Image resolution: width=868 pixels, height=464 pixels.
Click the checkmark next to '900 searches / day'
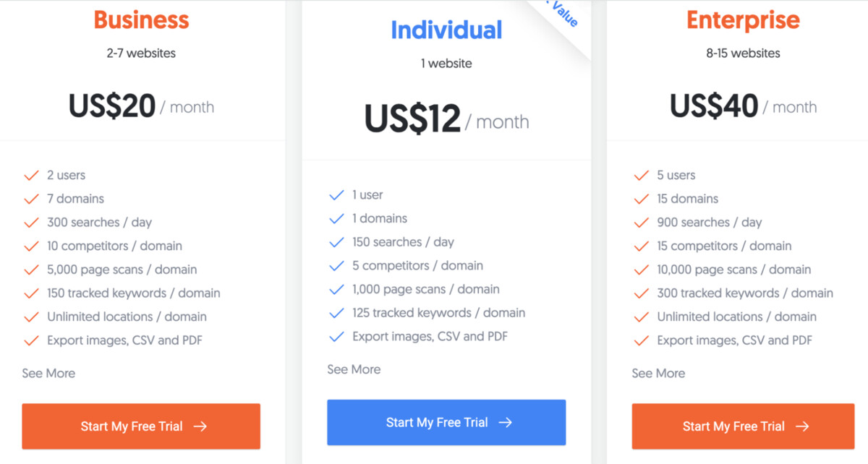pos(641,223)
